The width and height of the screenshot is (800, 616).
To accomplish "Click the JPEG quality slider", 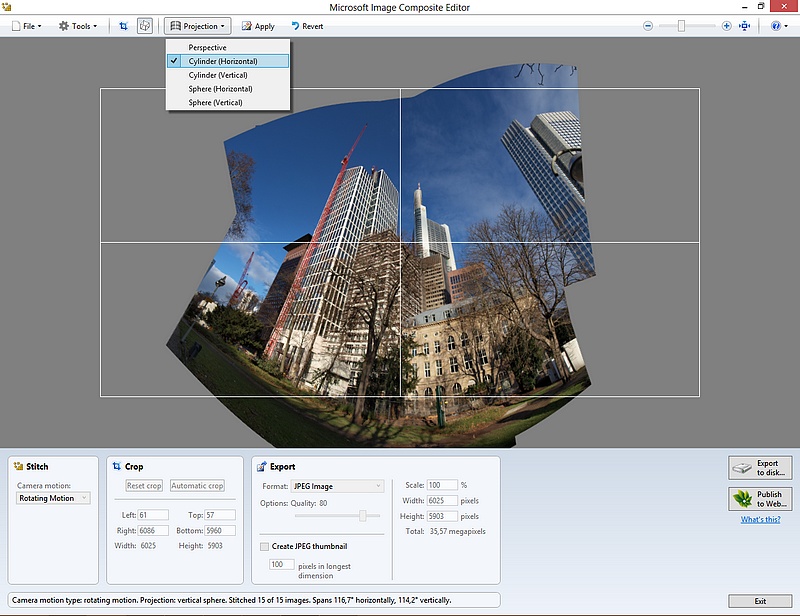I will 362,515.
